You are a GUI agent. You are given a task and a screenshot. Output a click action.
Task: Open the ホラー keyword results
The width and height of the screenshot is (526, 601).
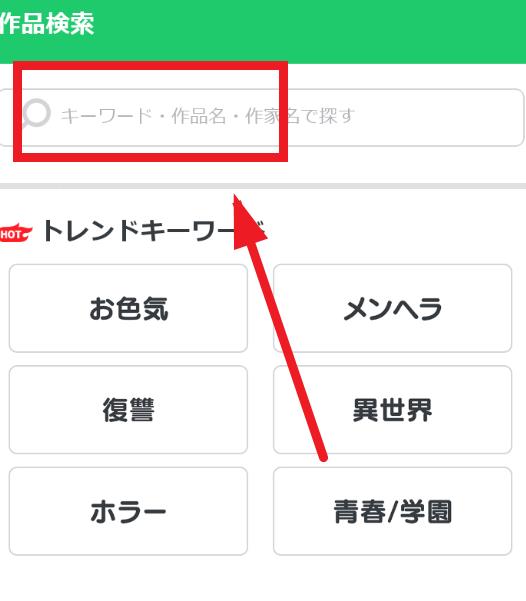click(128, 511)
